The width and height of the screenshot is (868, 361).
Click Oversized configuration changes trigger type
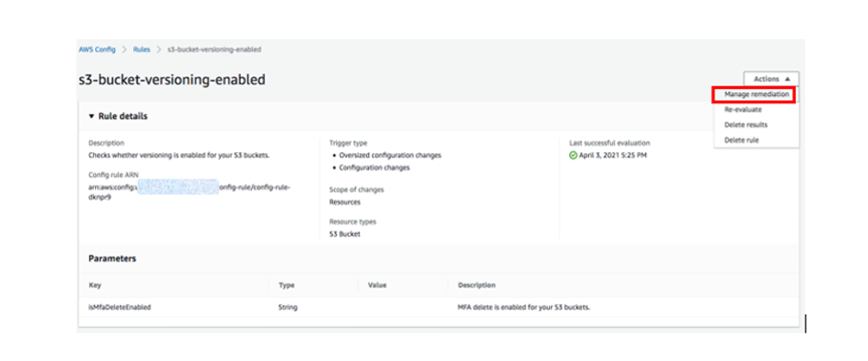(x=390, y=155)
